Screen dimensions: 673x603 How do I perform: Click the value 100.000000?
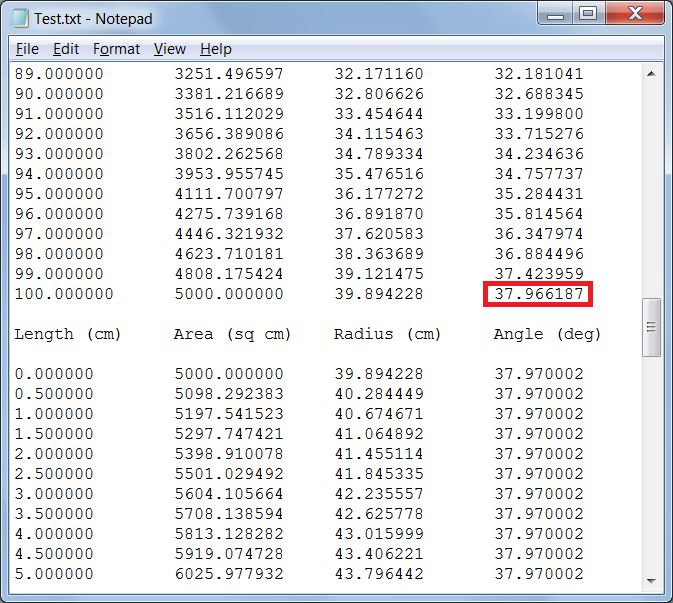point(64,294)
